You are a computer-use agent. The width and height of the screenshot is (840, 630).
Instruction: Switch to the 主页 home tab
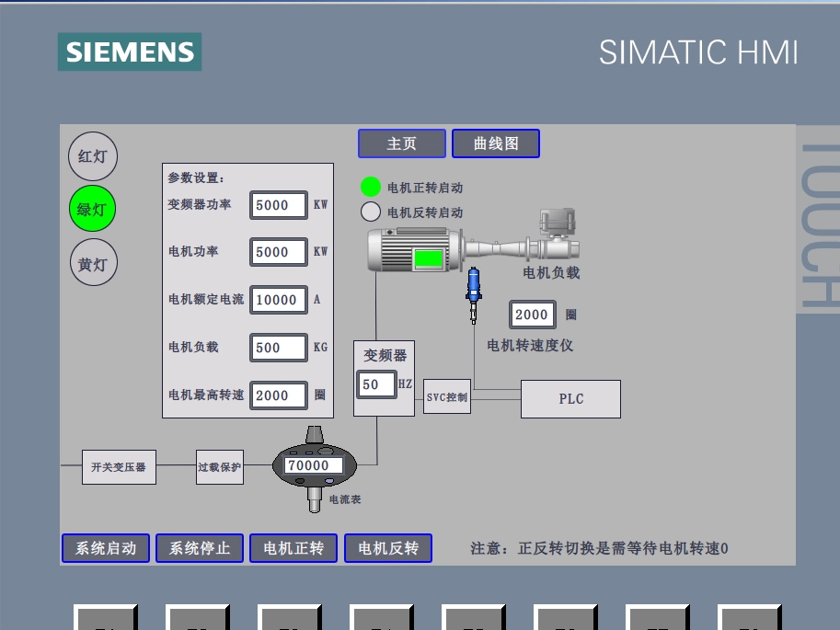(402, 143)
